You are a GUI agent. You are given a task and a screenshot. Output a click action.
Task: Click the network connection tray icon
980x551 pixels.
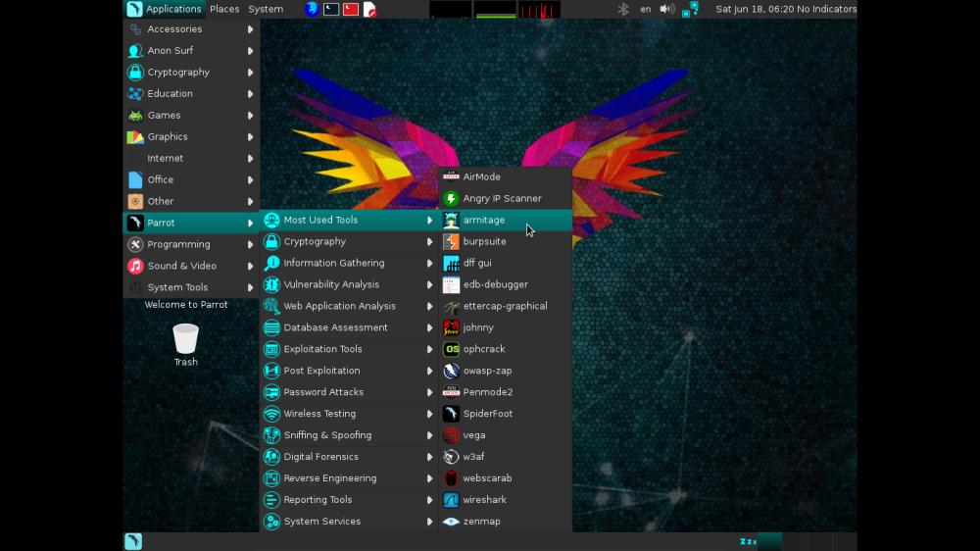point(690,9)
